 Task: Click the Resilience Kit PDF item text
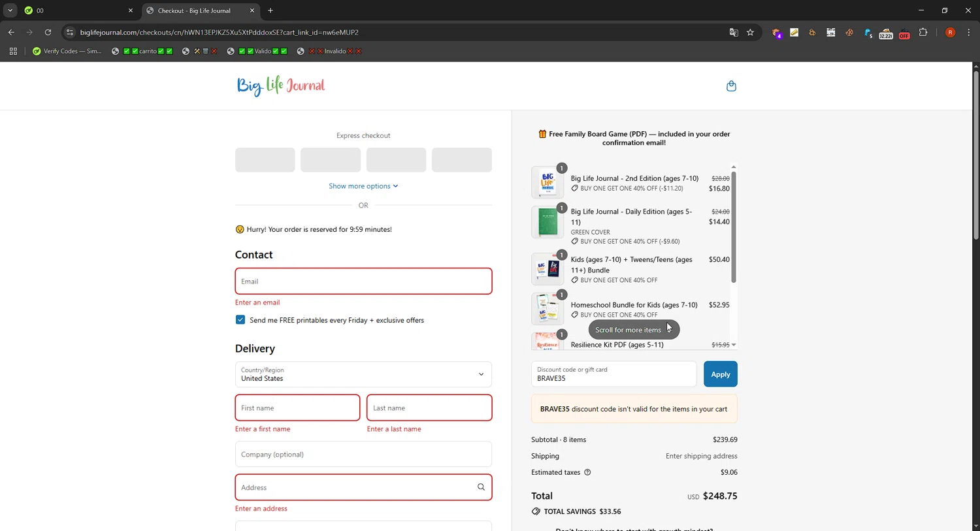click(617, 345)
